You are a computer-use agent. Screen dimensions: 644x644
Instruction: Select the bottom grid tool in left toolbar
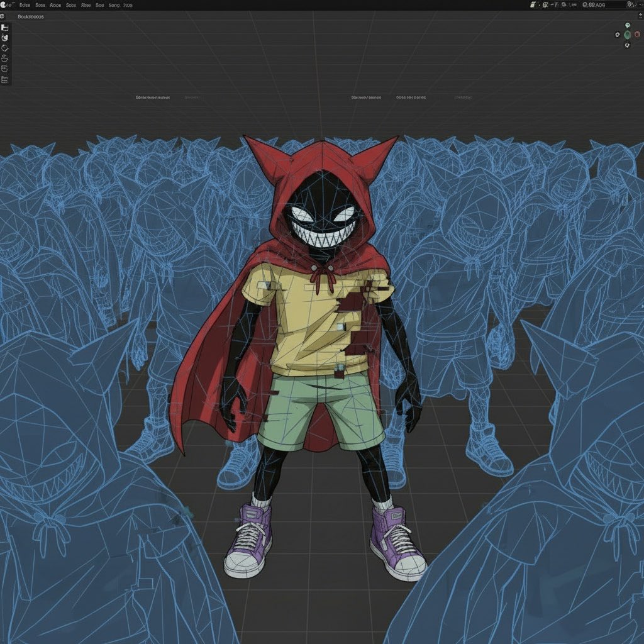click(x=4, y=79)
